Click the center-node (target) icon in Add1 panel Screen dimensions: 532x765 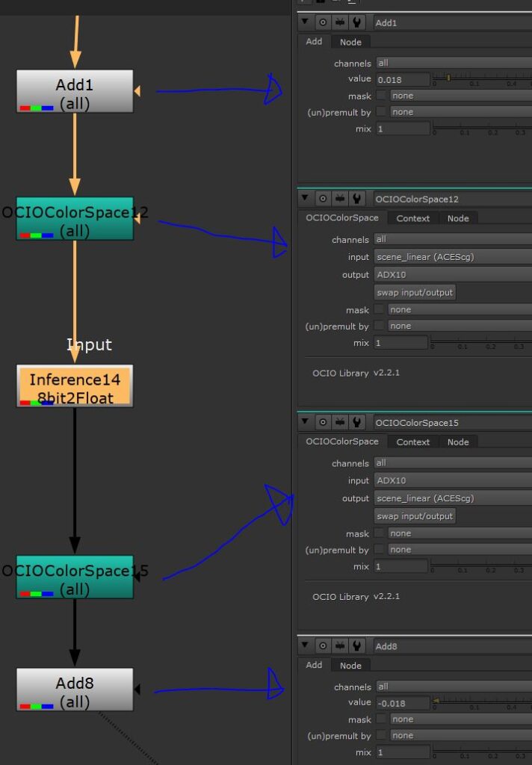[x=323, y=23]
